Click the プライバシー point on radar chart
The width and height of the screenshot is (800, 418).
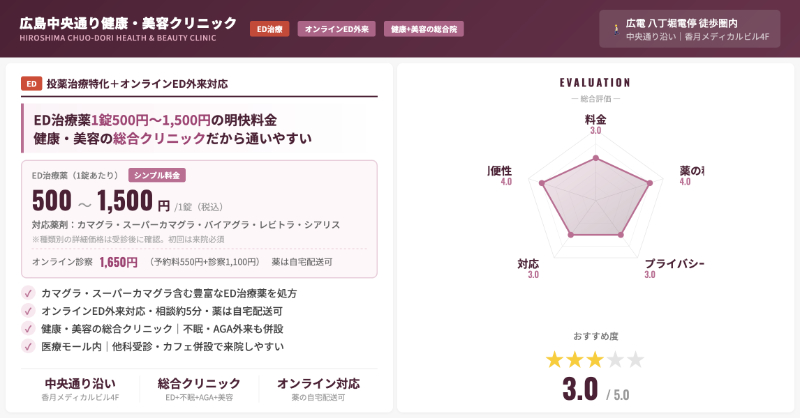621,235
